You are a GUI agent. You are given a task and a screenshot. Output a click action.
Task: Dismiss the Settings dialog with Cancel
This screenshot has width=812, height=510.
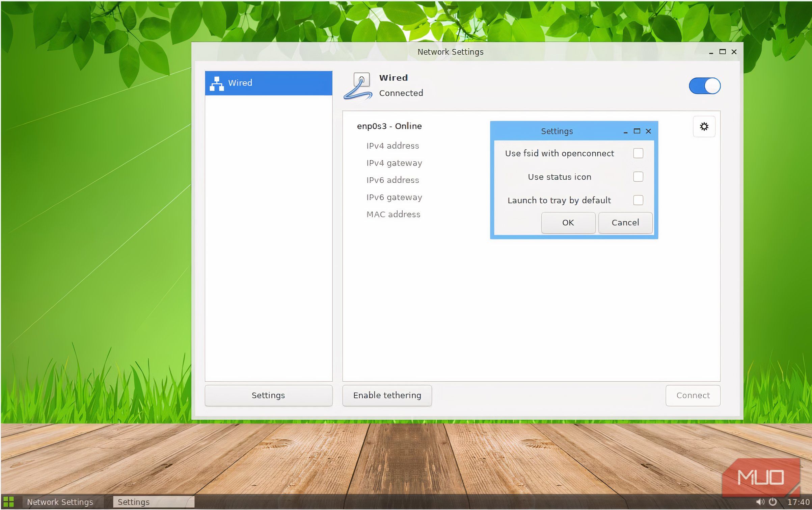click(625, 223)
